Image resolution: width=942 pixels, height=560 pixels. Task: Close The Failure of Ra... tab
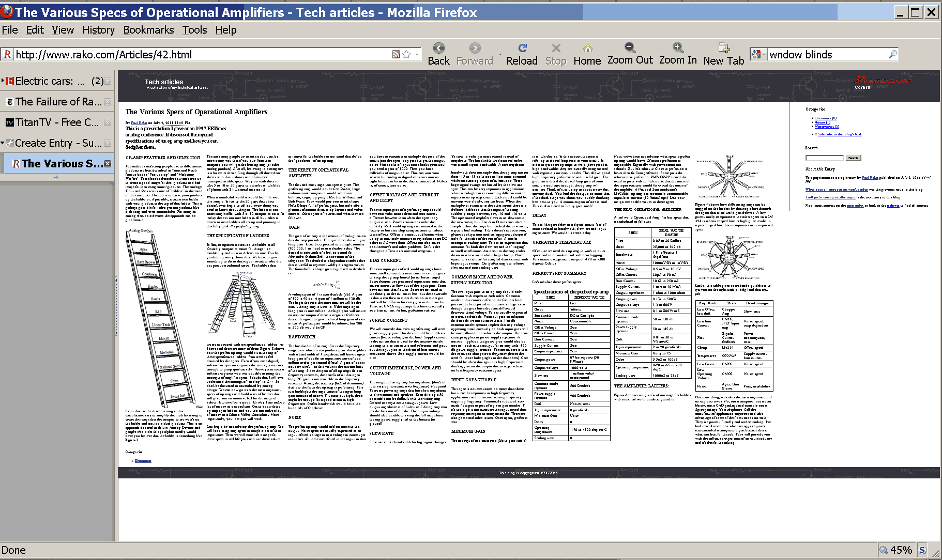click(108, 102)
